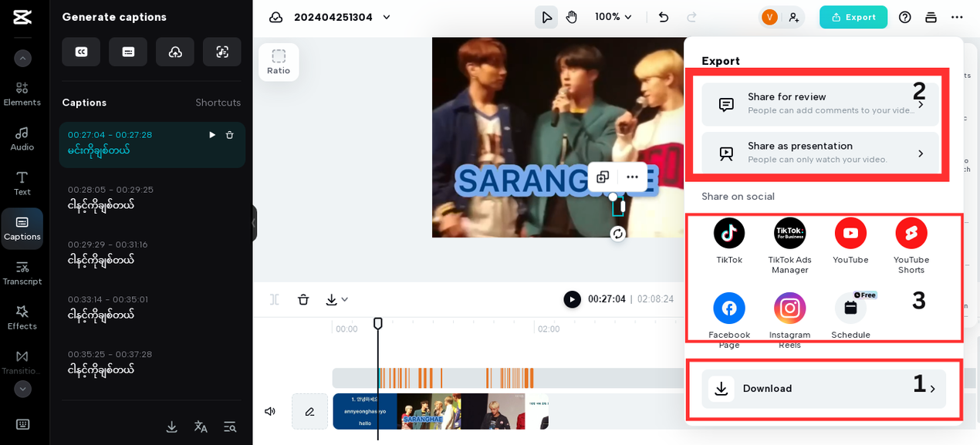Share to YouTube

[850, 241]
